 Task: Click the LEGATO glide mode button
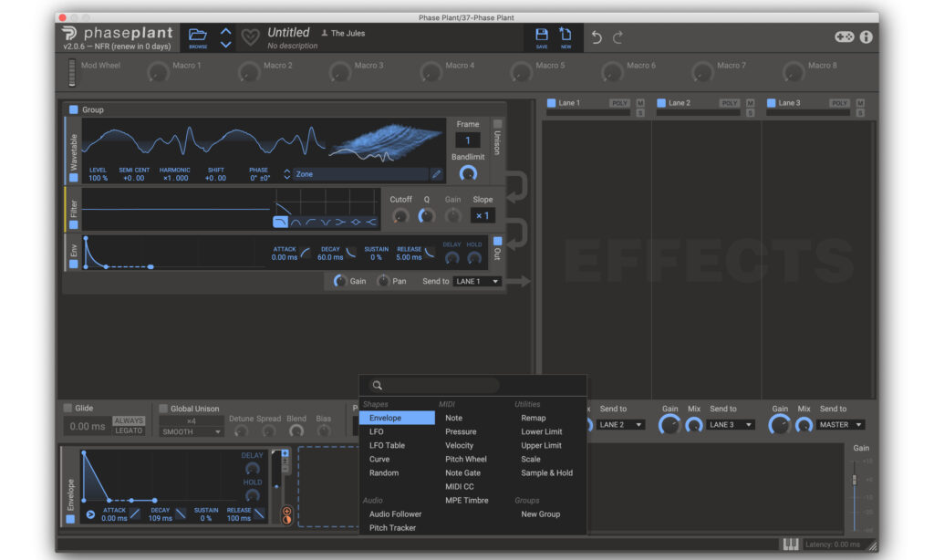click(129, 430)
